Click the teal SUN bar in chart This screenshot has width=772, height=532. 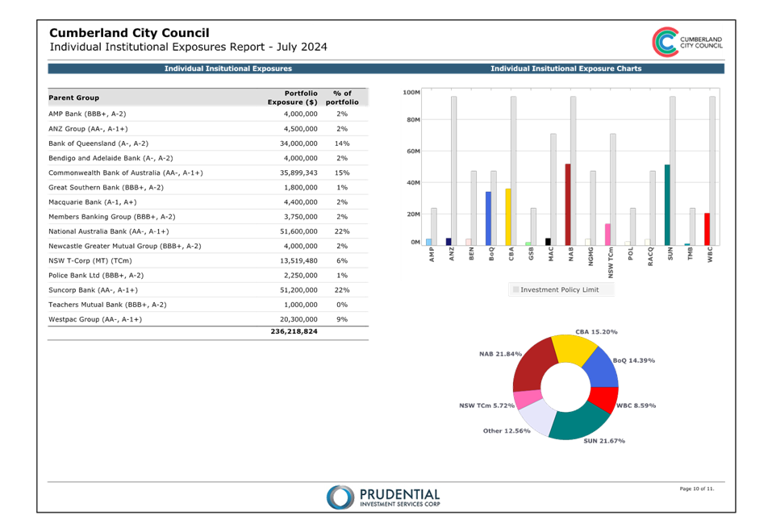coord(667,206)
